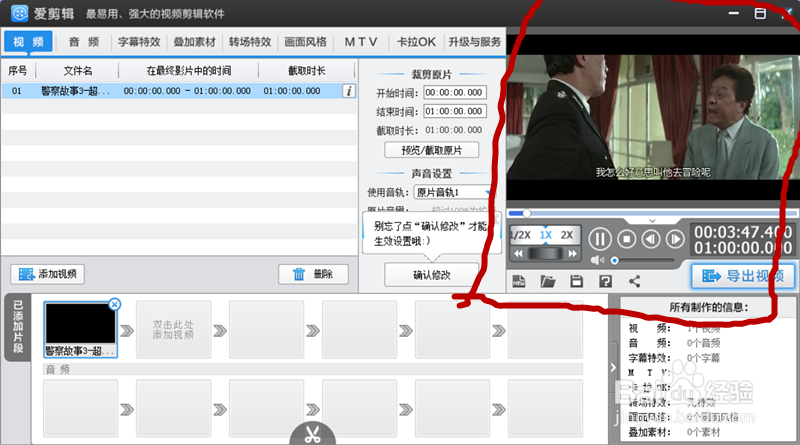Open the 音频 tab
Screen dimensions: 800x445
click(84, 42)
